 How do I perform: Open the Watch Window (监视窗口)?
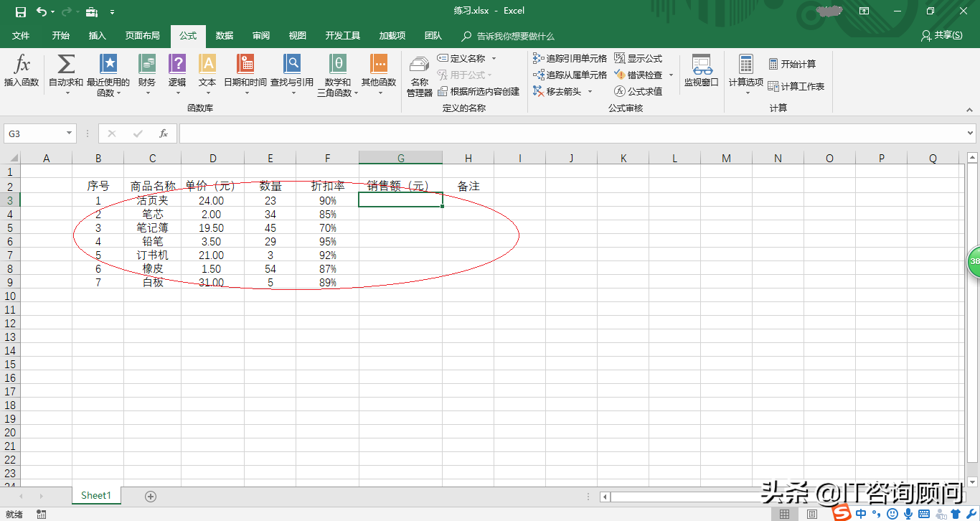pyautogui.click(x=701, y=70)
